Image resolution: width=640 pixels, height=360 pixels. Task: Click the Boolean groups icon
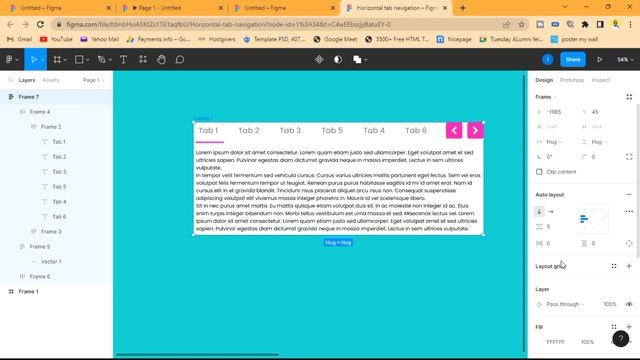tap(357, 60)
